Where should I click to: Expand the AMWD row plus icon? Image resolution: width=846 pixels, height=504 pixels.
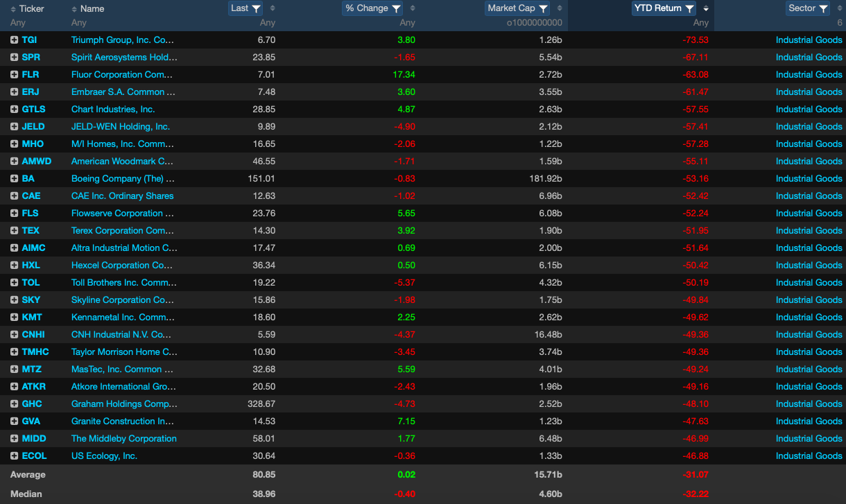[14, 162]
